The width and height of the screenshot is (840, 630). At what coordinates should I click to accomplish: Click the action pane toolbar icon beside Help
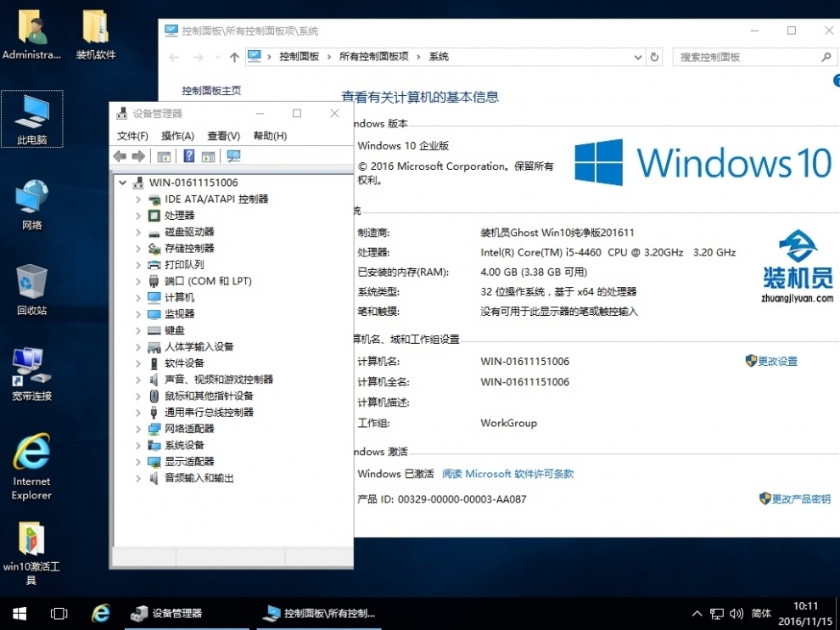(209, 156)
